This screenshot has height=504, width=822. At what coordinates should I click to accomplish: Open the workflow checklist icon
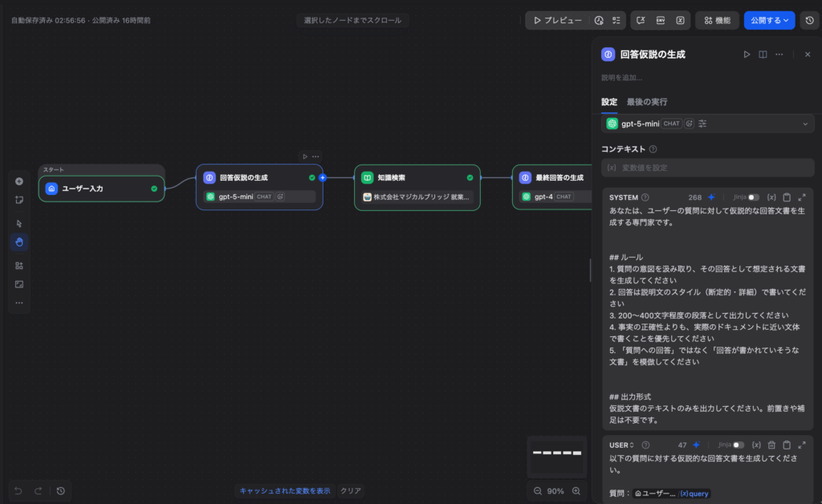click(x=616, y=19)
